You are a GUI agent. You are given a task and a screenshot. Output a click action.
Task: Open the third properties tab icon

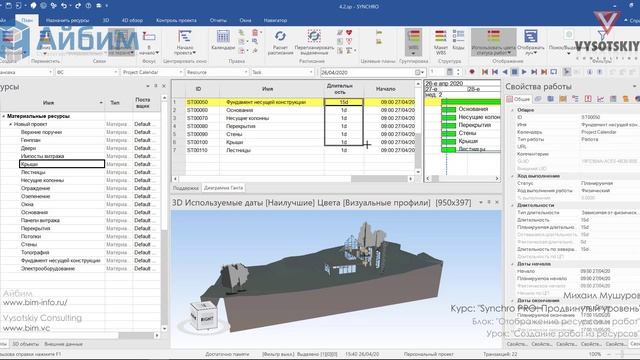tap(550, 99)
